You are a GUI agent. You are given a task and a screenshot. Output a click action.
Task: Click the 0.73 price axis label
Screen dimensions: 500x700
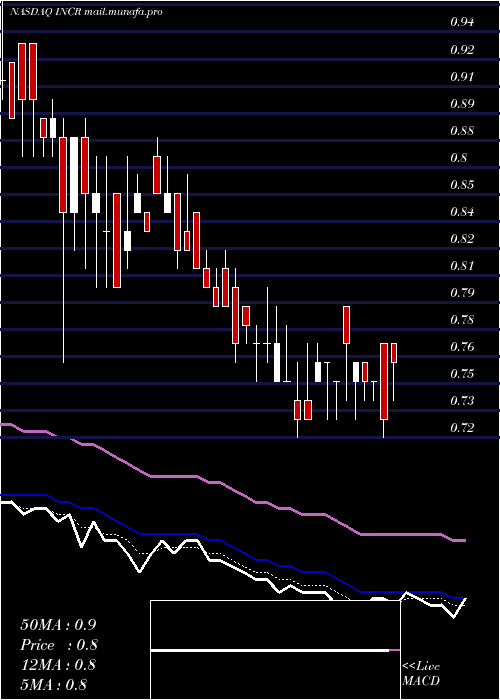pos(462,400)
